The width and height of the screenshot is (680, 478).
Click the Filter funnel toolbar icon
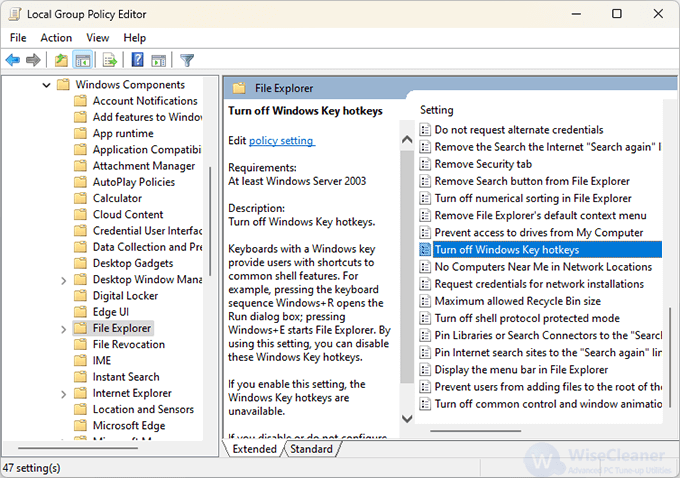187,60
